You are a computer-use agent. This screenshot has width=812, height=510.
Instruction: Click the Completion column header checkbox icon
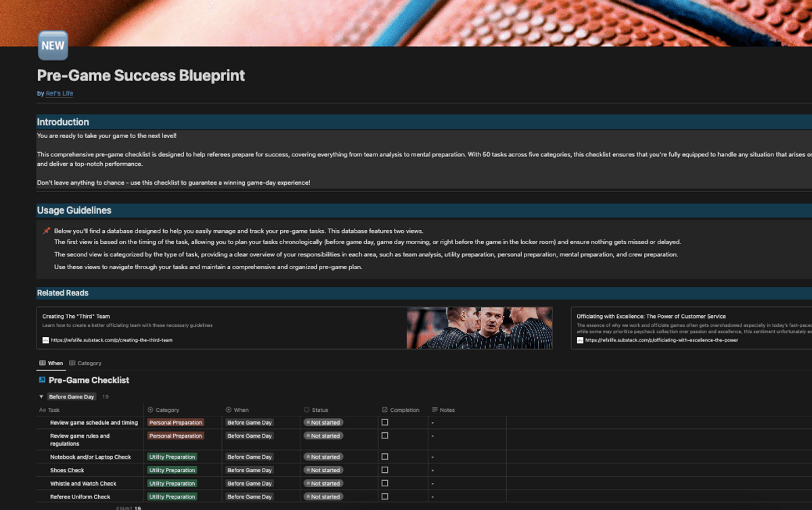tap(385, 410)
